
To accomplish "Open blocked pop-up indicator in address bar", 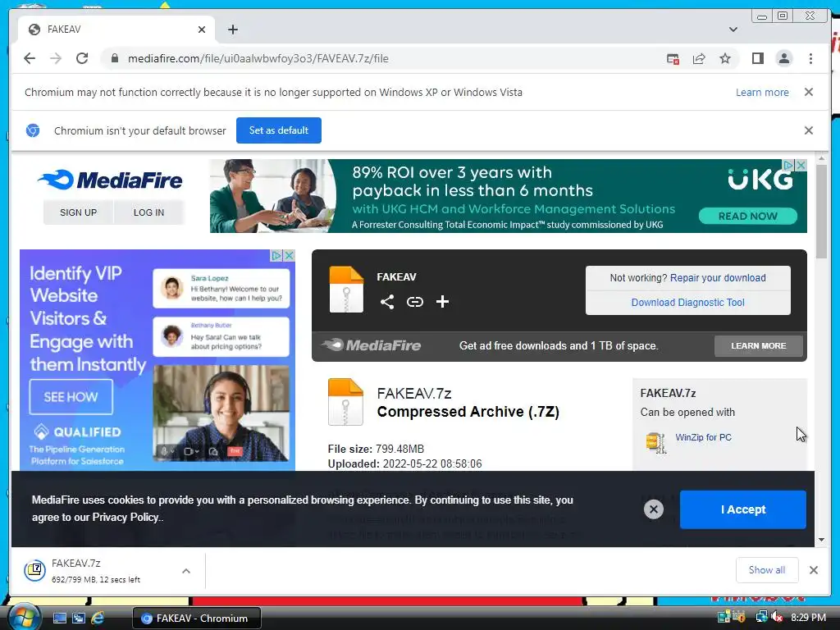I will coord(673,58).
